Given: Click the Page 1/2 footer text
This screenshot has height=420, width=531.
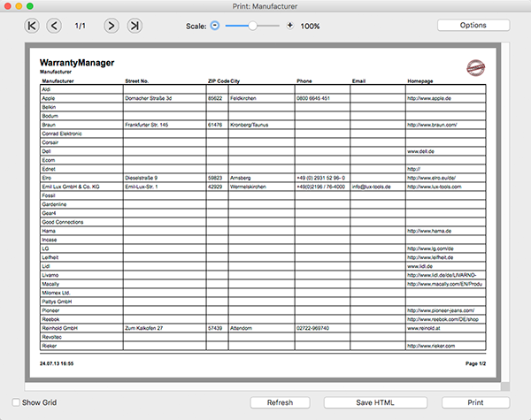Looking at the screenshot, I should point(475,363).
